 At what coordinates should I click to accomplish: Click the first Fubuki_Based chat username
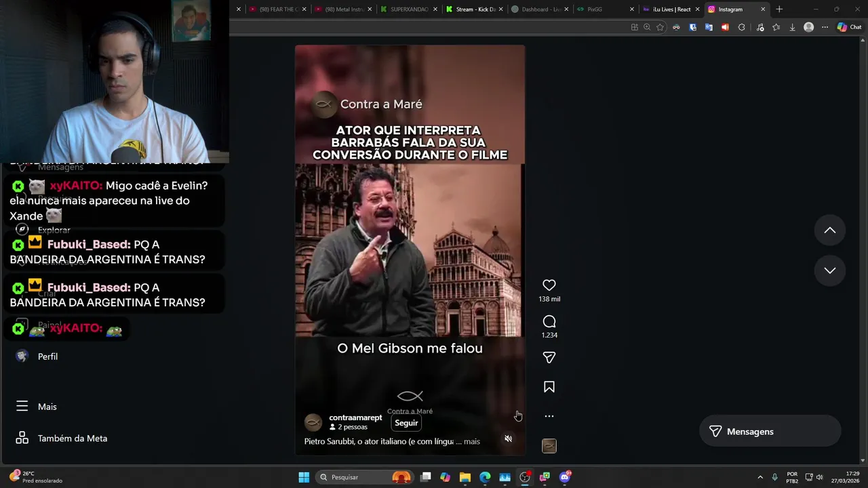coord(89,245)
